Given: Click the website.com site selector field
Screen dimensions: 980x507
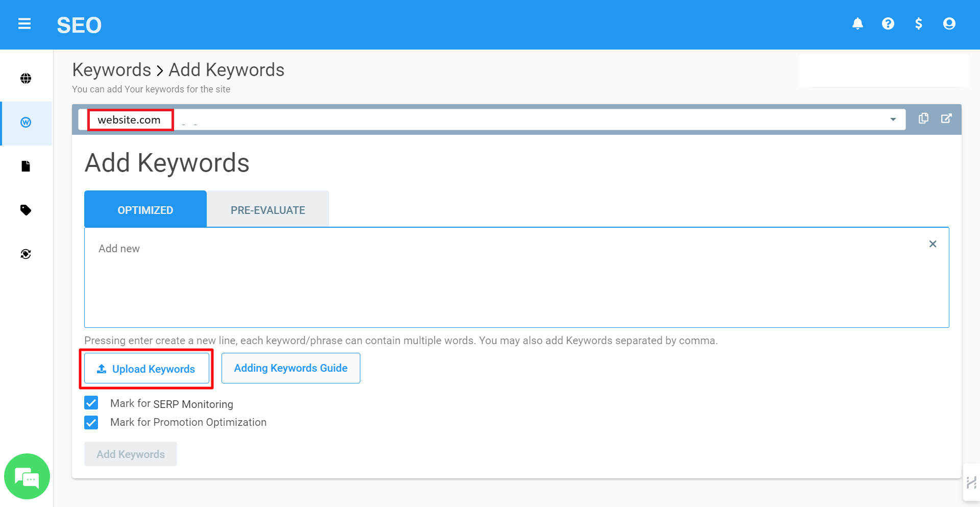Looking at the screenshot, I should (492, 119).
